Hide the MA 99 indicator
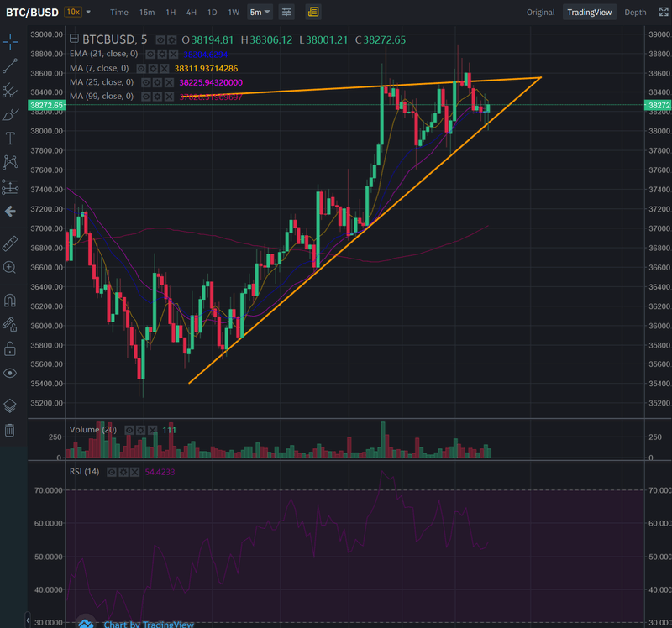The width and height of the screenshot is (672, 628). tap(146, 97)
